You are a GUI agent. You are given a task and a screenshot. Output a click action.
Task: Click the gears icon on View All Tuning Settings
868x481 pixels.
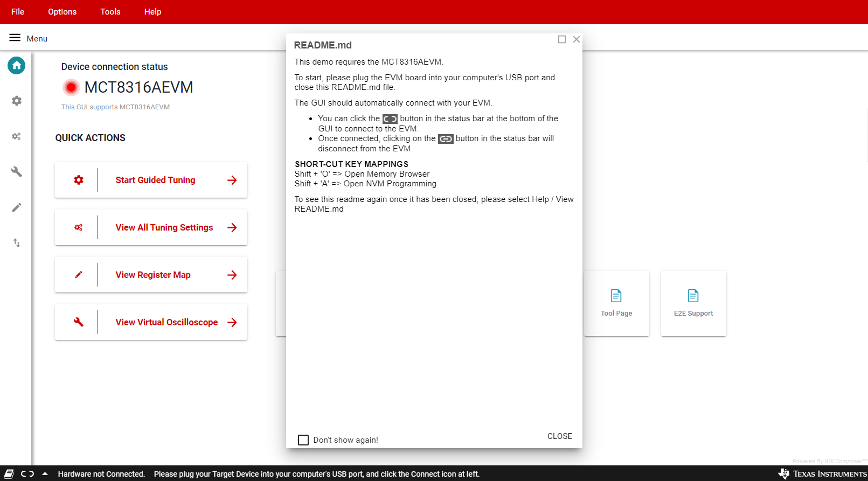pos(79,227)
